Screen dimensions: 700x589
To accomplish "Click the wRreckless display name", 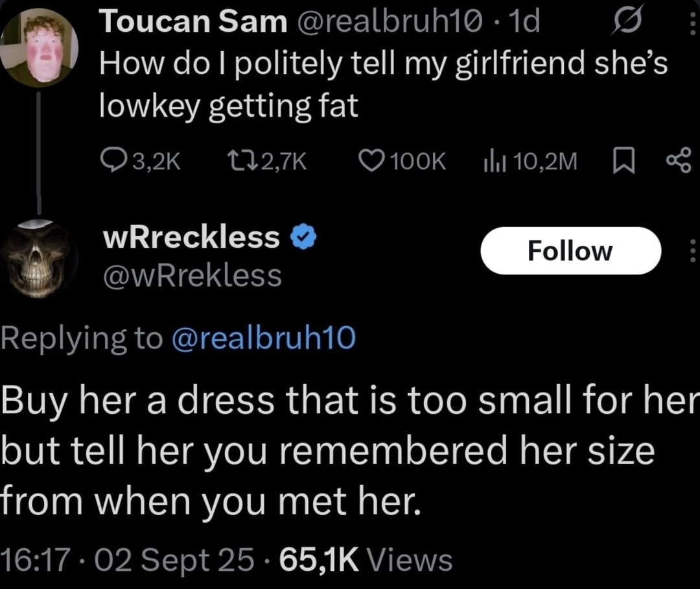I will coord(191,239).
